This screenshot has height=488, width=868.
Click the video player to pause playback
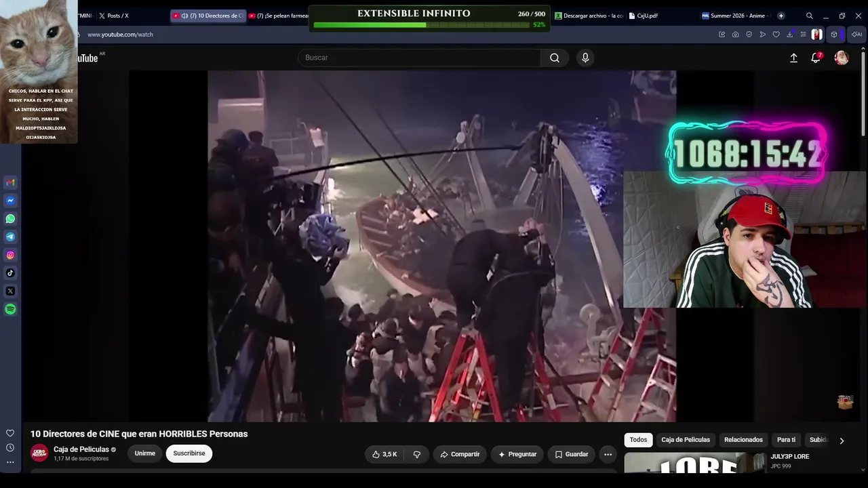[x=441, y=245]
